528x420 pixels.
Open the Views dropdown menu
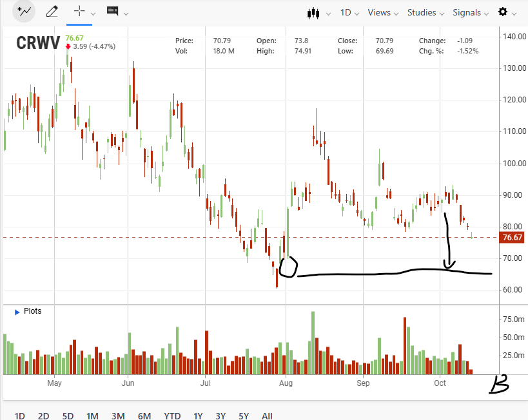click(x=383, y=13)
